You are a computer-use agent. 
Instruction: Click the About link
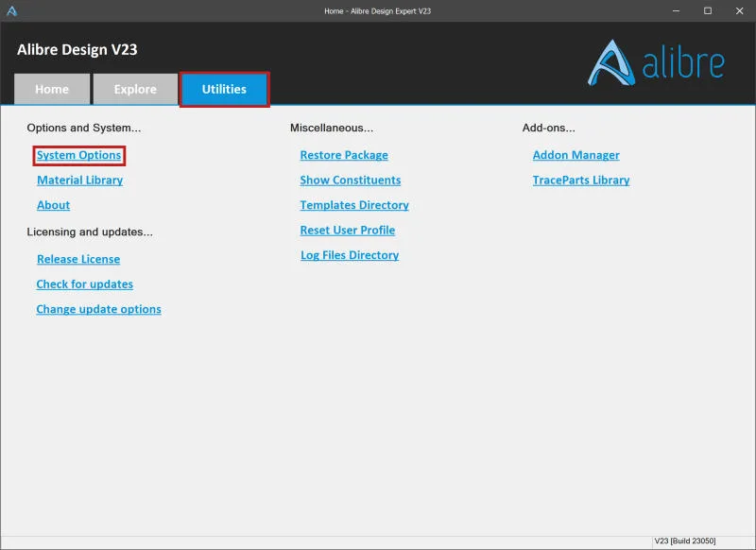pos(54,205)
